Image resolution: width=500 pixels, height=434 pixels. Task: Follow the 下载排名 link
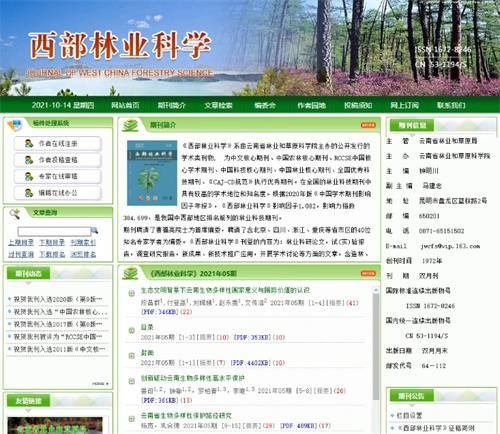52,254
